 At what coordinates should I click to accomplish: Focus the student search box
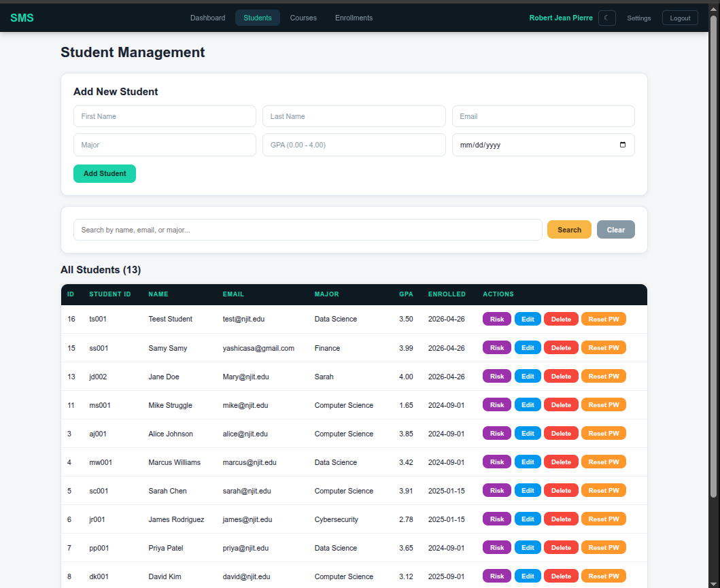coord(308,230)
